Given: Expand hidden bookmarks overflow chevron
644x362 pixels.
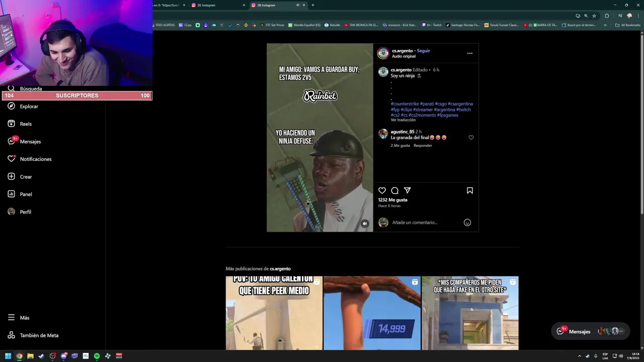Looking at the screenshot, I should [605, 25].
